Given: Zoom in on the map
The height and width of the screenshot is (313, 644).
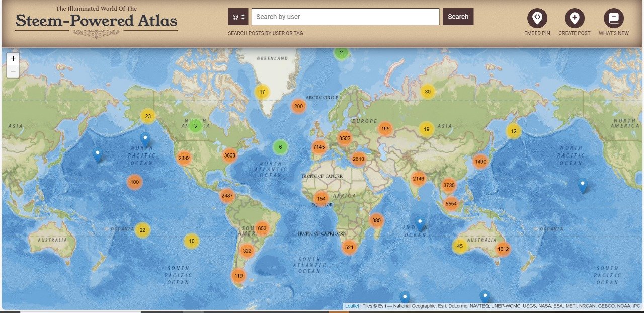Looking at the screenshot, I should click(x=13, y=59).
